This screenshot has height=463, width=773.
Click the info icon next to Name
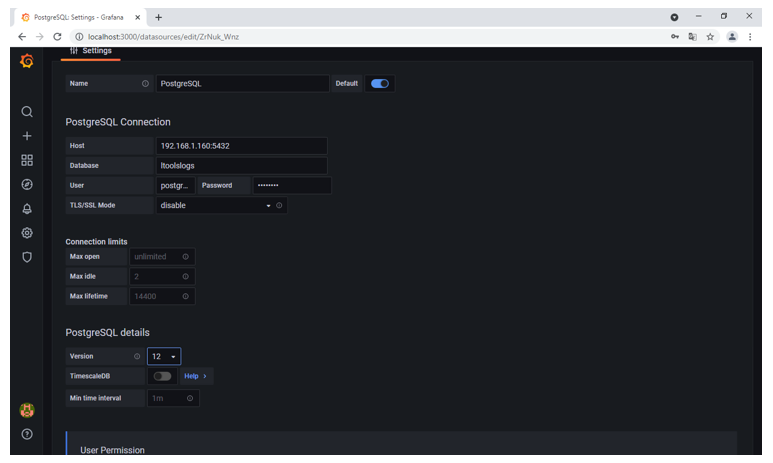145,84
